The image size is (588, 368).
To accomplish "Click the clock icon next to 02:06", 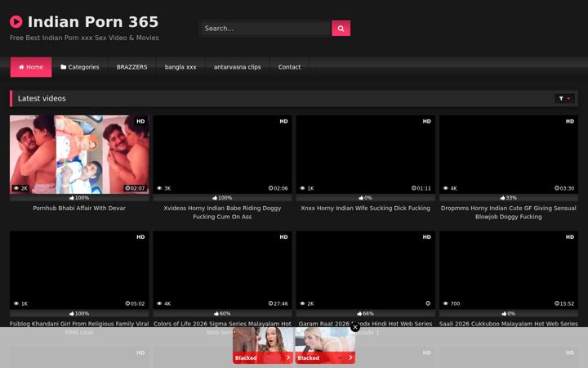I will click(x=271, y=188).
